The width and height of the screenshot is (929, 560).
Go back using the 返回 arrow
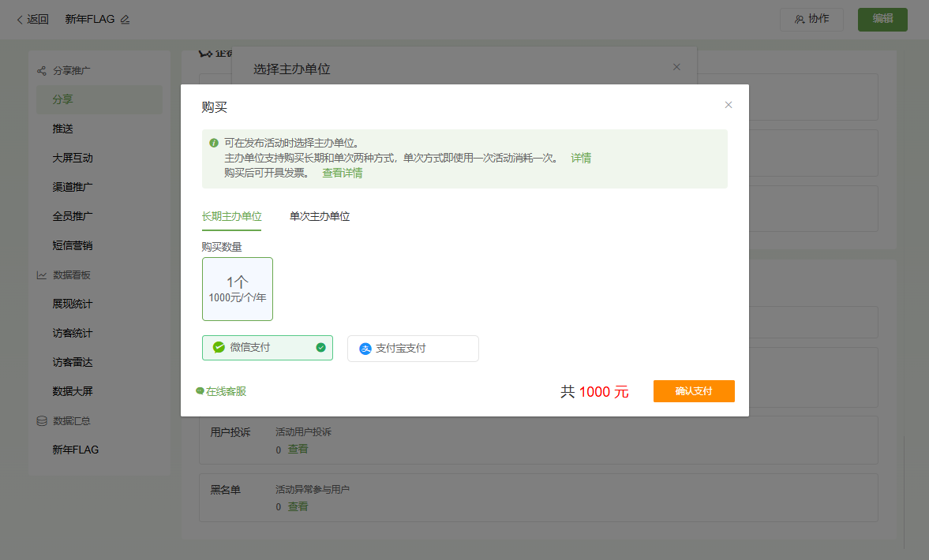click(x=32, y=20)
